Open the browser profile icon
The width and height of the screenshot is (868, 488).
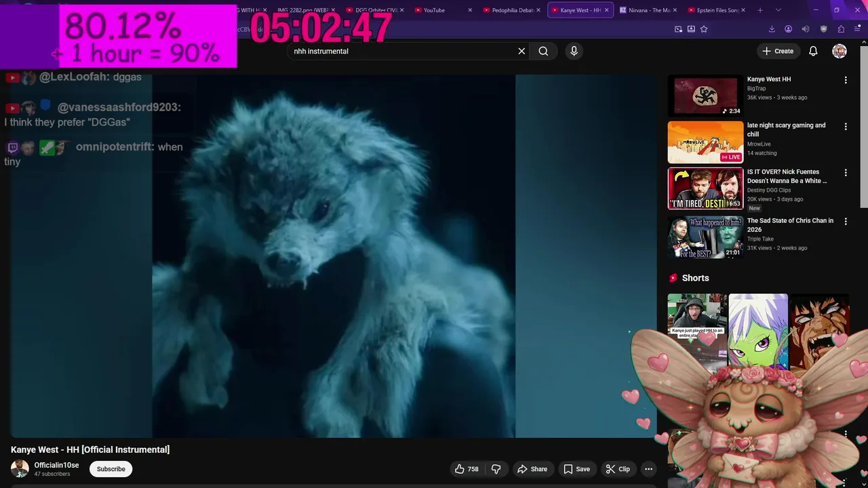pos(788,29)
